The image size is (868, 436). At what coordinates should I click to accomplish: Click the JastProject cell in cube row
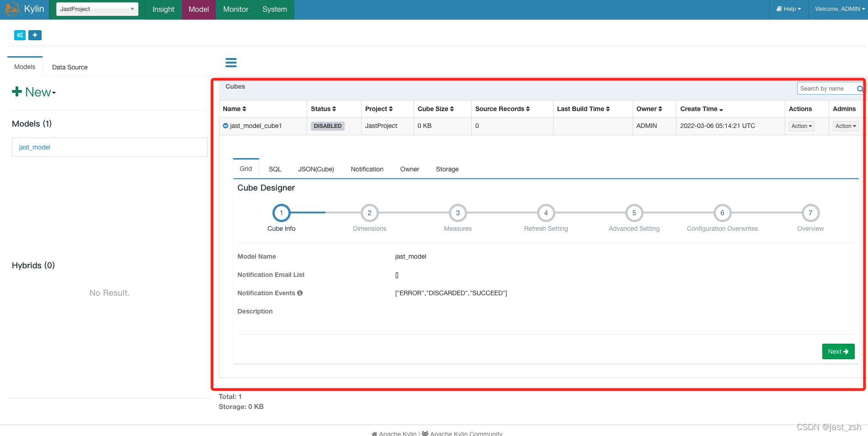(381, 126)
